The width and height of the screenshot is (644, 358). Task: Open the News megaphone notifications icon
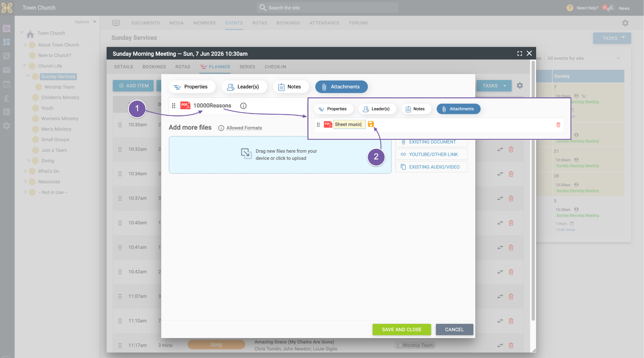[611, 8]
